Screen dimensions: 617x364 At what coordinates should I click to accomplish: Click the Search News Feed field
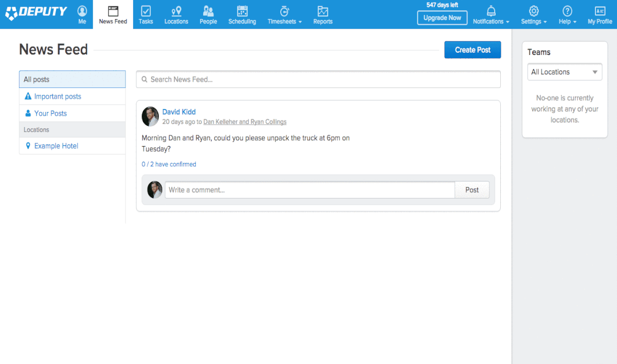tap(319, 80)
